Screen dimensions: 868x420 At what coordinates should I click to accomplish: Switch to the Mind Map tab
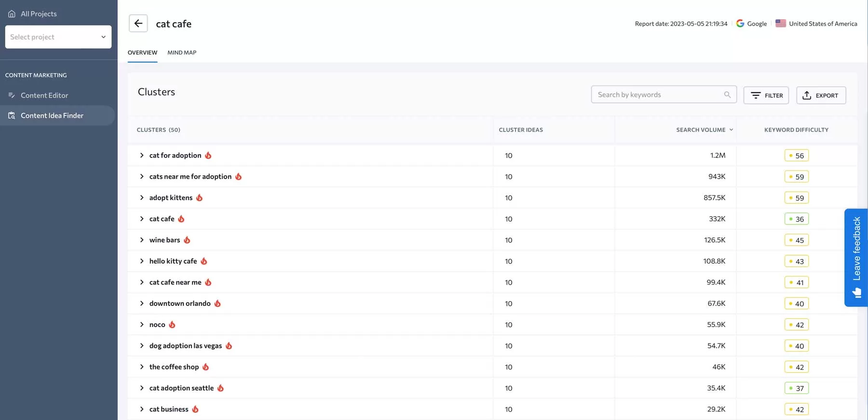pos(182,52)
